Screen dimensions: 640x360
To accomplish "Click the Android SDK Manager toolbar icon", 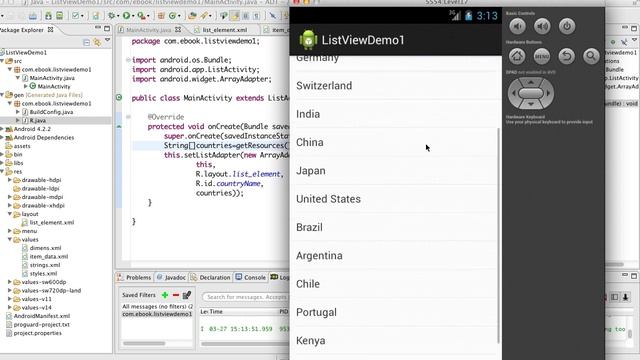I will pos(48,16).
